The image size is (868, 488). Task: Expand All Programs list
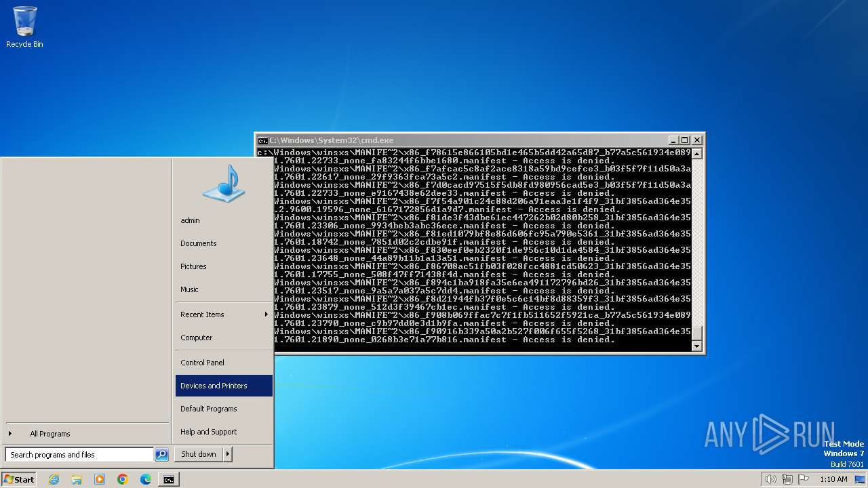pos(86,434)
